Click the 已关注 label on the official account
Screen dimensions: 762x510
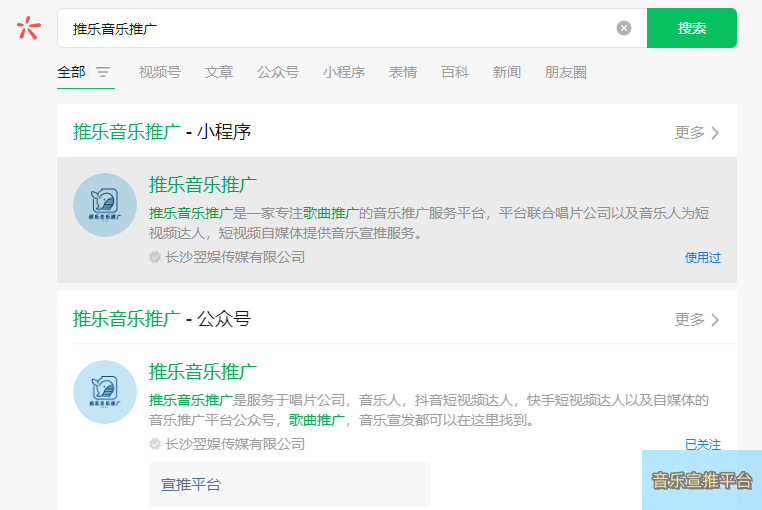[703, 444]
